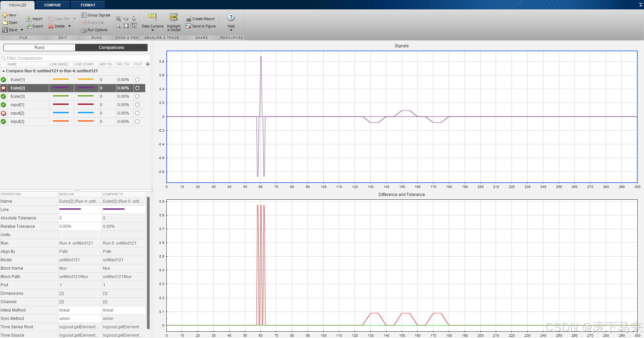Select the Zoom In tool
The height and width of the screenshot is (338, 644).
tap(118, 19)
